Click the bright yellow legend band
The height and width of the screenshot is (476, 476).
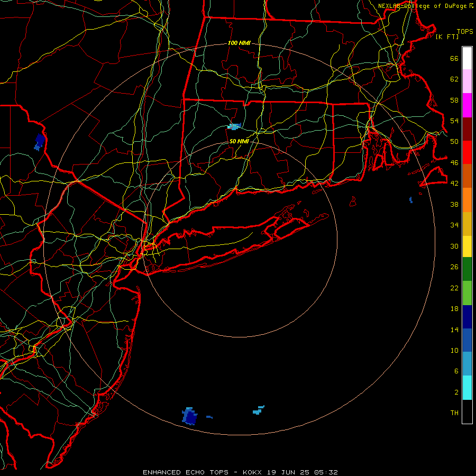(x=467, y=246)
